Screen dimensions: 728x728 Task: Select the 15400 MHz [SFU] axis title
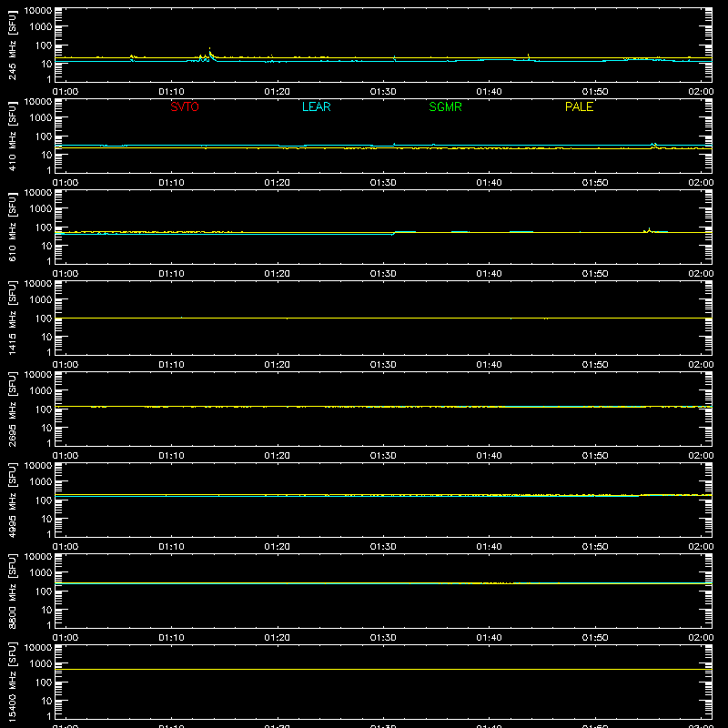[12, 682]
